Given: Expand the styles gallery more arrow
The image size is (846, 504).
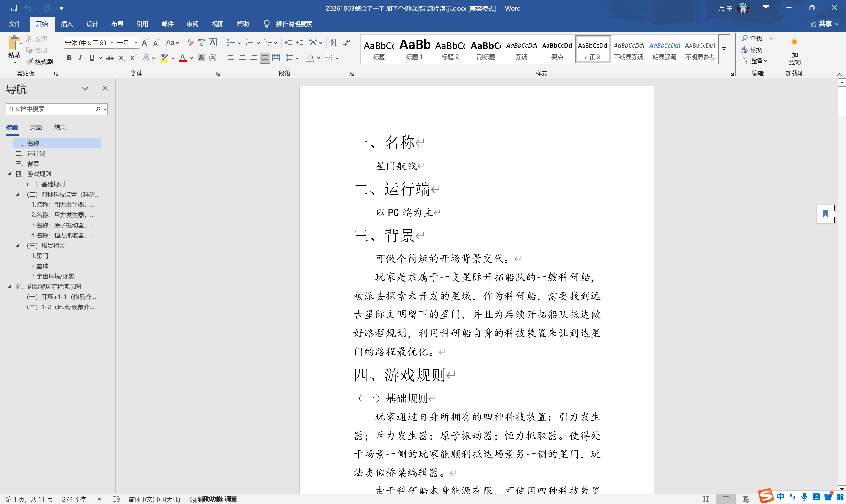Looking at the screenshot, I should pos(724,49).
